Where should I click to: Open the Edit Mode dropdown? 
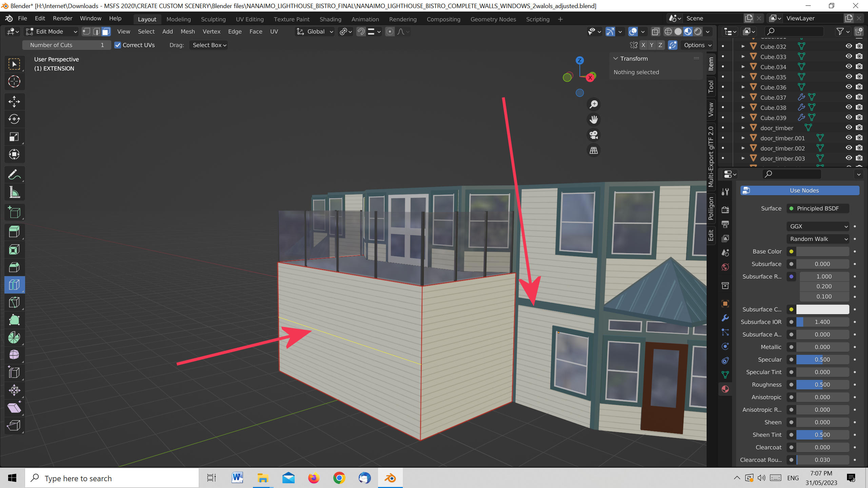[x=52, y=32]
